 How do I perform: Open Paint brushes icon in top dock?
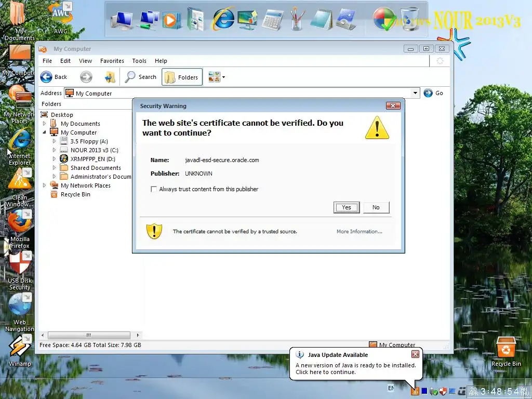coord(297,20)
